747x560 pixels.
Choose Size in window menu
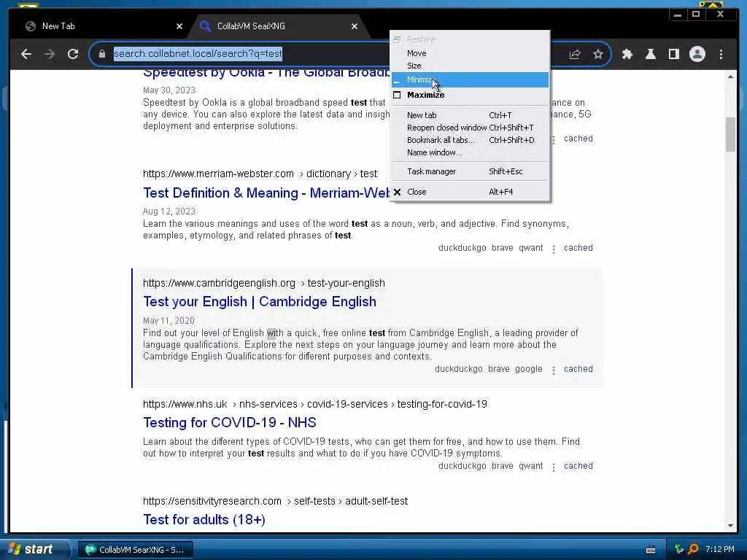tap(470, 66)
